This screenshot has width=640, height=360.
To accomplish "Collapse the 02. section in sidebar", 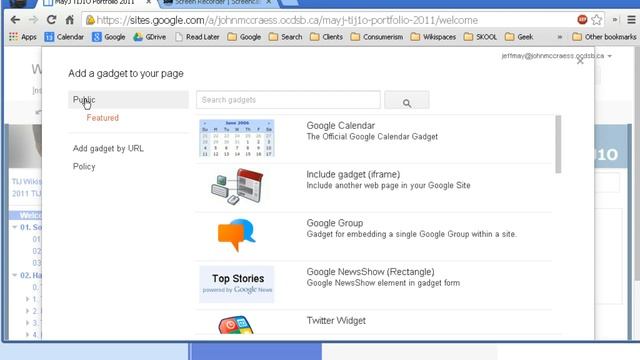I will tap(15, 275).
